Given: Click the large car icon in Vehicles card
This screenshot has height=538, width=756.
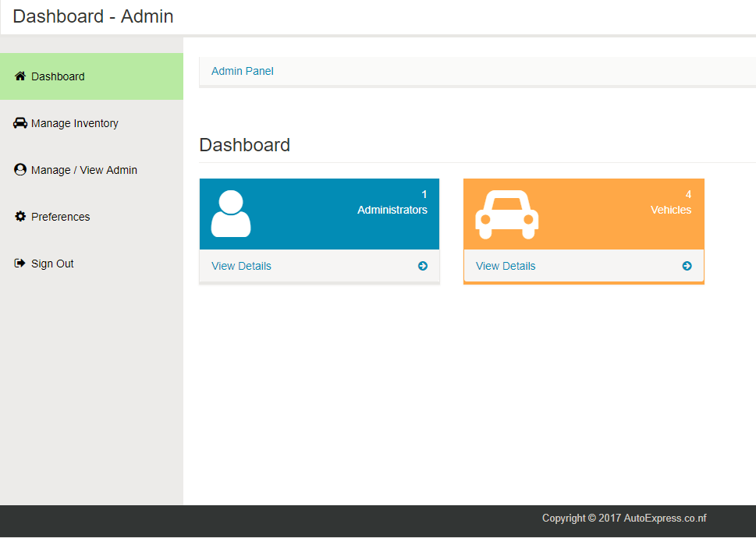Looking at the screenshot, I should [x=507, y=214].
